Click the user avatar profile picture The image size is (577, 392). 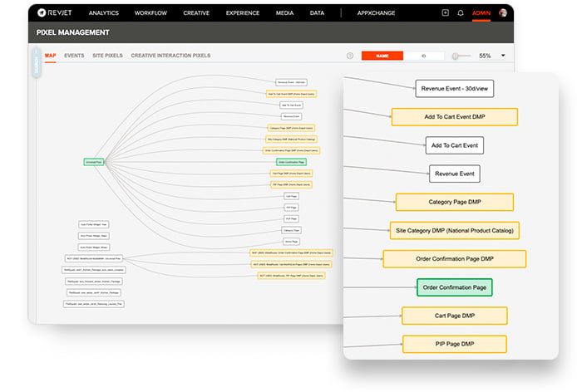(x=503, y=13)
